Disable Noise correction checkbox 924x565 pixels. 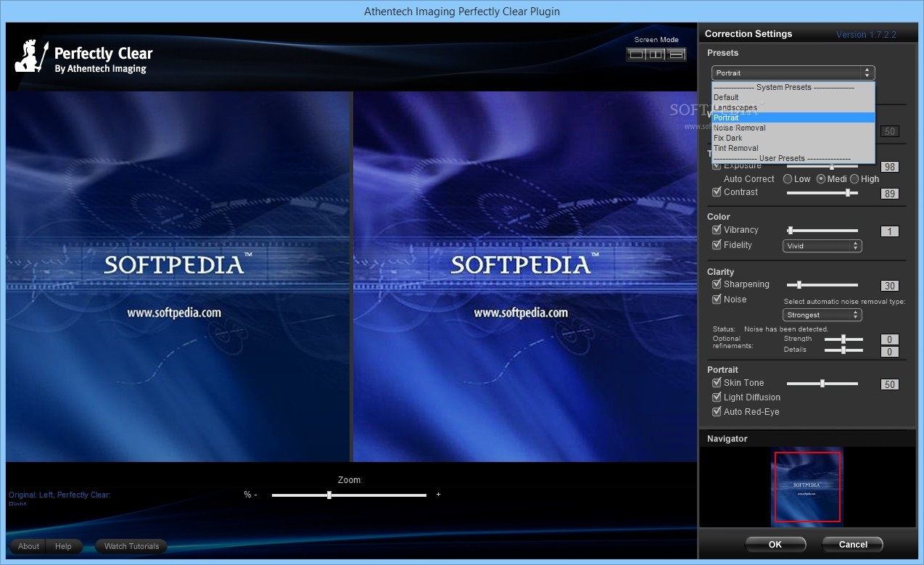point(717,300)
